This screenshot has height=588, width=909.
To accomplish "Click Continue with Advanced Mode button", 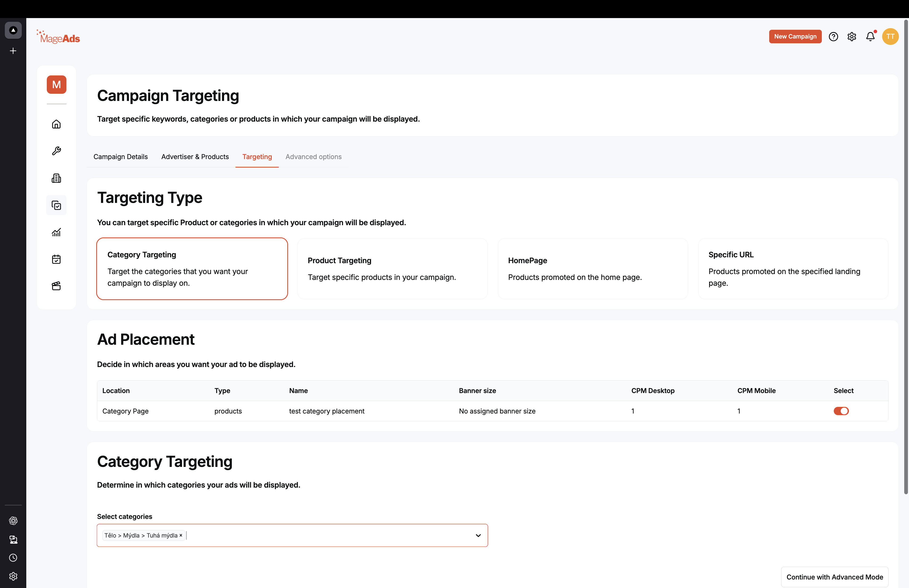I will [835, 577].
